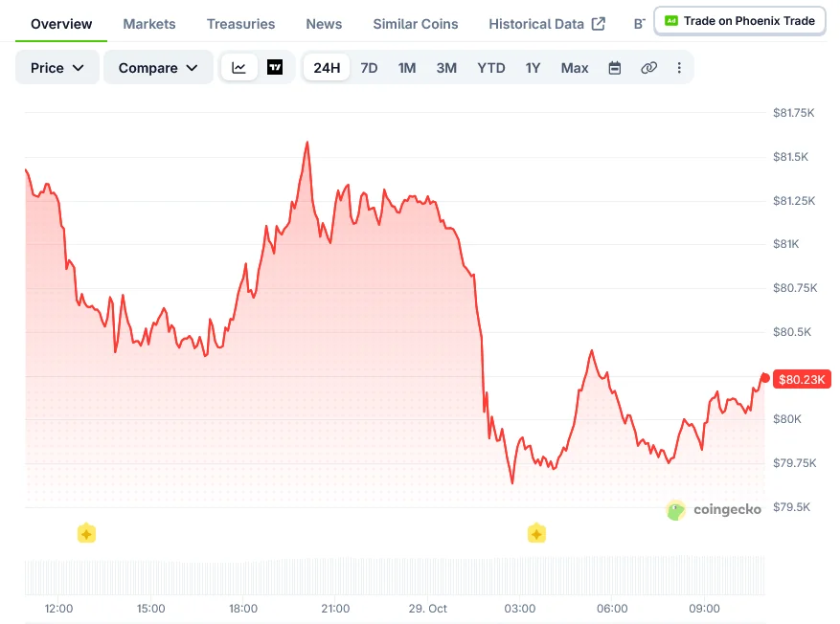Click the volume bar strip below chart

pyautogui.click(x=395, y=576)
